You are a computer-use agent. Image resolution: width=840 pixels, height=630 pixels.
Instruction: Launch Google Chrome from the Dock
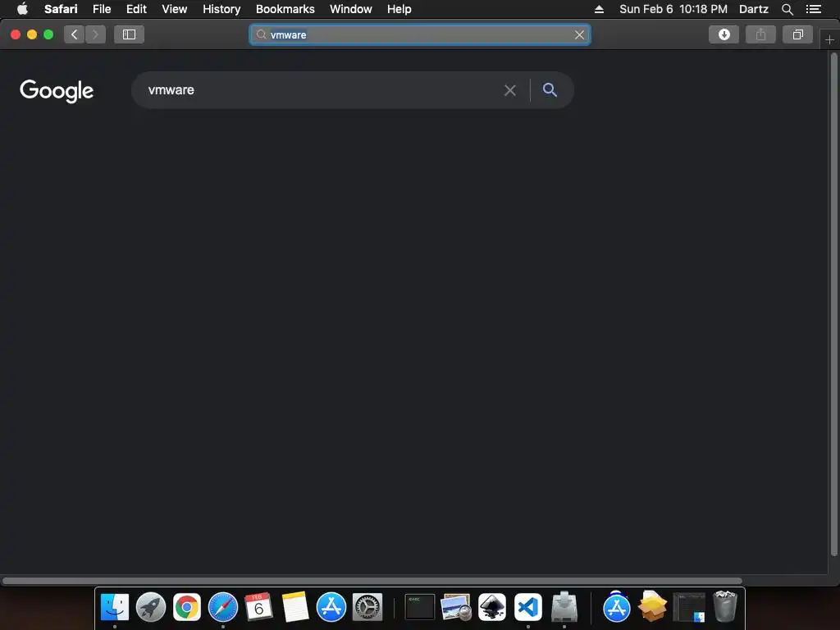[187, 607]
